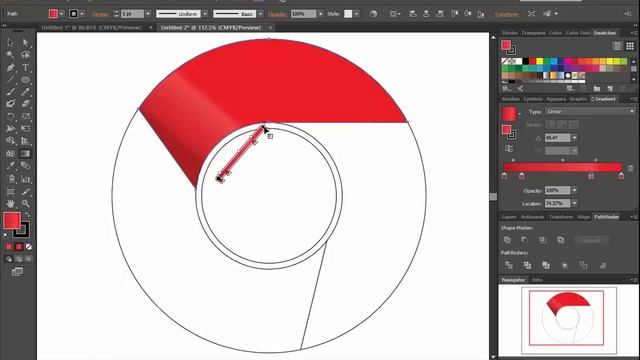
Task: Select the Lasso tool
Action: coord(25,55)
